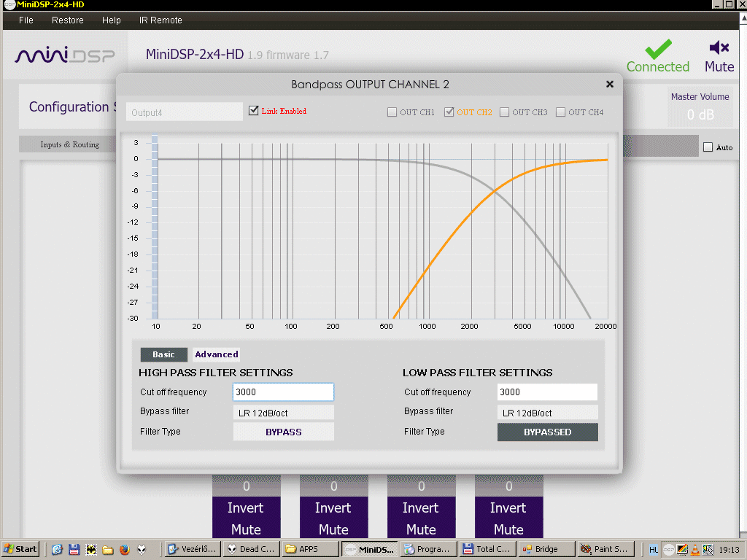Open the low pass LR 12dB/oct filter dropdown

tap(547, 413)
